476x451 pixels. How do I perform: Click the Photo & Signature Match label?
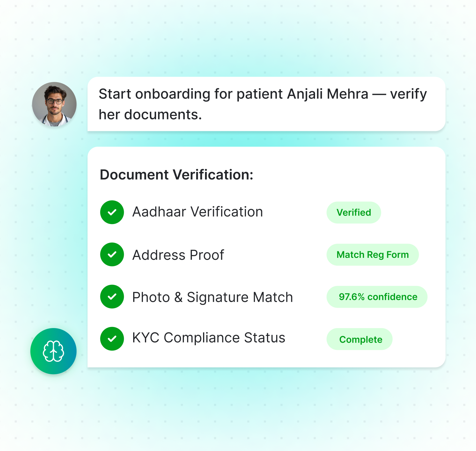tap(213, 297)
